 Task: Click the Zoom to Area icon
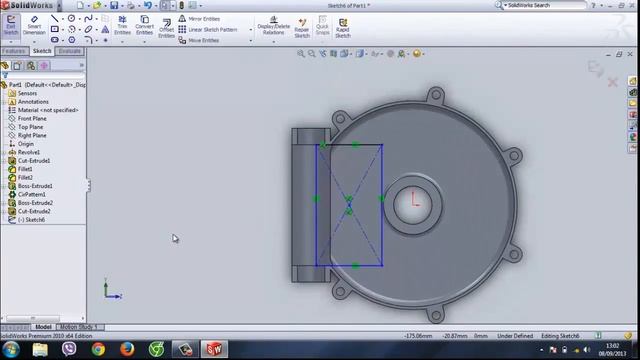[311, 53]
